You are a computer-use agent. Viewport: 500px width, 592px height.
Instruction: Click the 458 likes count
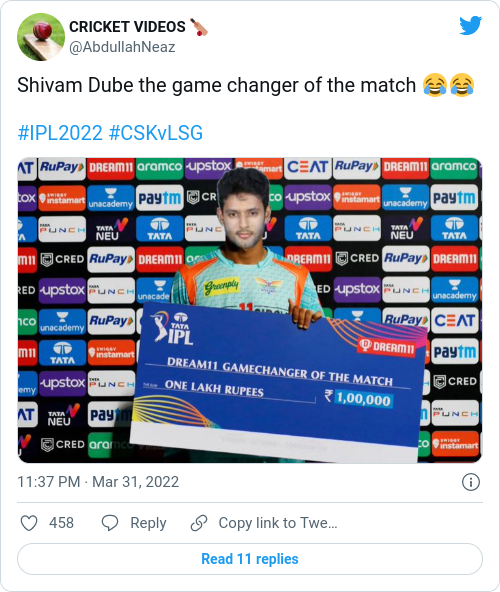(61, 523)
